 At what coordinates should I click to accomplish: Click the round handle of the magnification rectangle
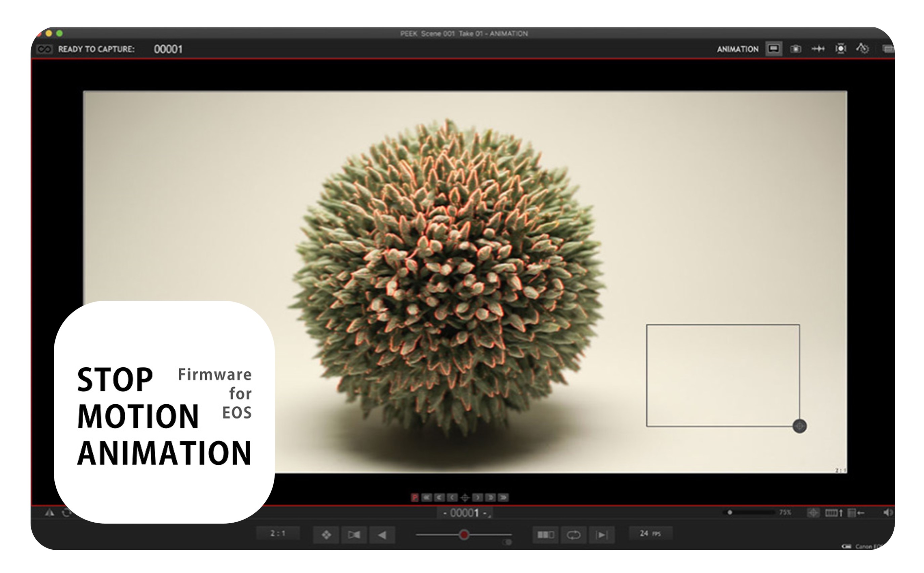(x=799, y=426)
